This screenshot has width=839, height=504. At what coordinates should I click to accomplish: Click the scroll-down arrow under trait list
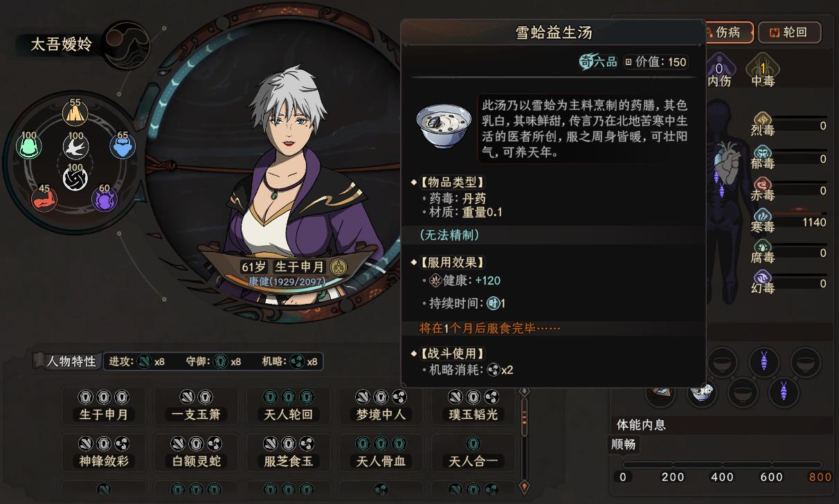pos(524,485)
